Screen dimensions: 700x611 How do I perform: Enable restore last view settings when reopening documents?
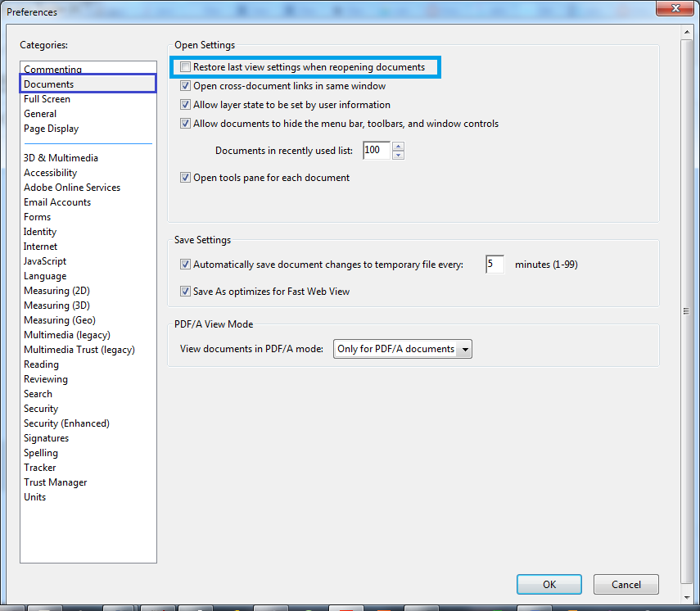pyautogui.click(x=185, y=66)
